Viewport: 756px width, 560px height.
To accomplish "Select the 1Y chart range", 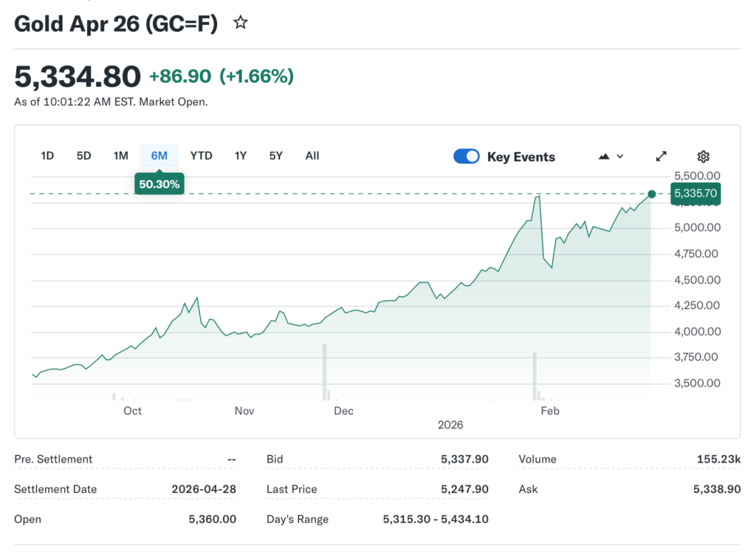I will pyautogui.click(x=239, y=156).
